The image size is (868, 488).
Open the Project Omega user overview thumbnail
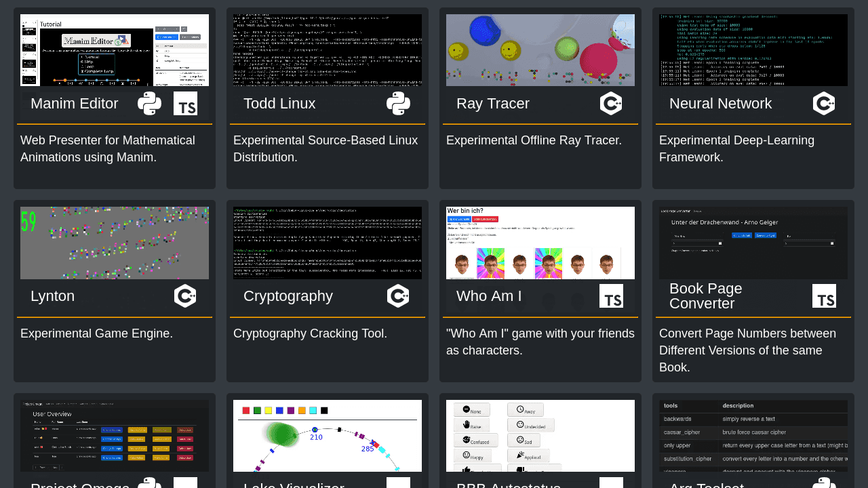point(115,436)
